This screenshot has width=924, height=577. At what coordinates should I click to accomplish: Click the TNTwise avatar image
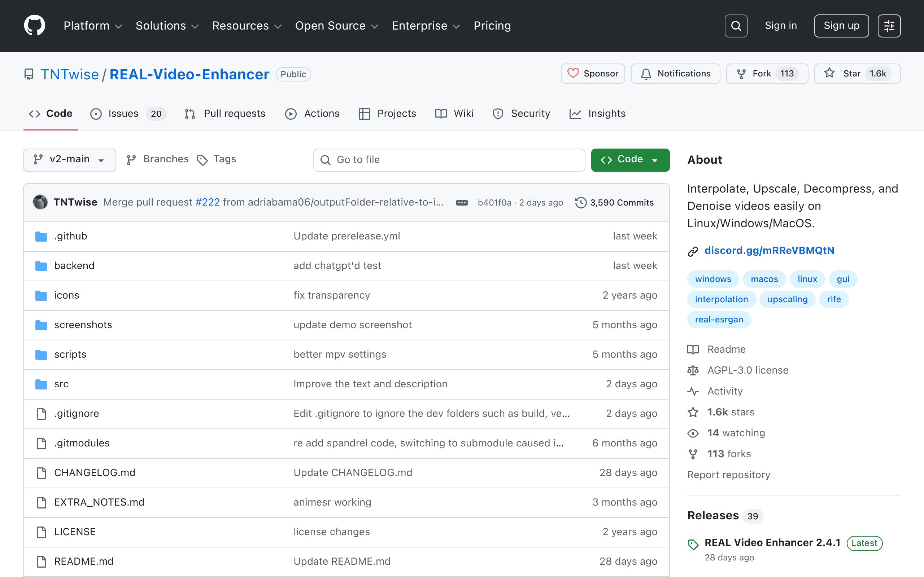40,202
